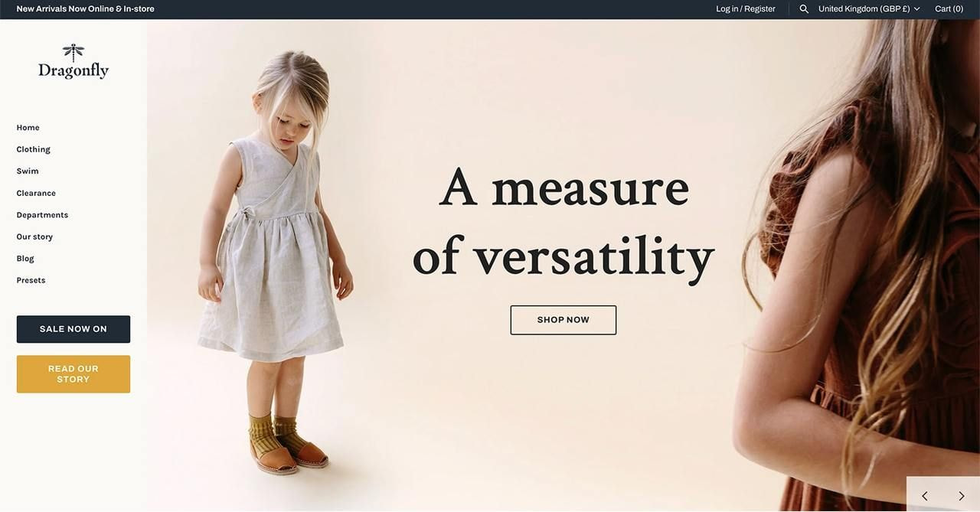Open the Swim menu item
Image resolution: width=980 pixels, height=512 pixels.
point(28,171)
